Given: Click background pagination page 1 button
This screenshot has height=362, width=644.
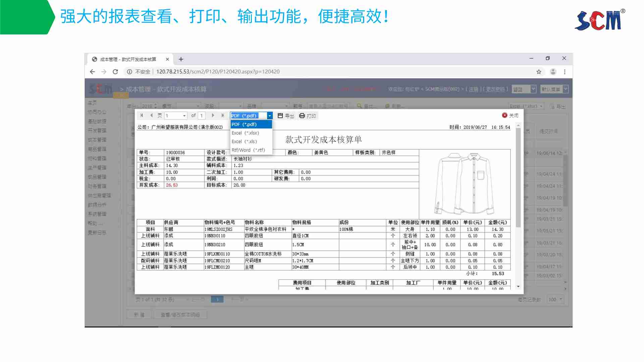Looking at the screenshot, I should coord(217,299).
